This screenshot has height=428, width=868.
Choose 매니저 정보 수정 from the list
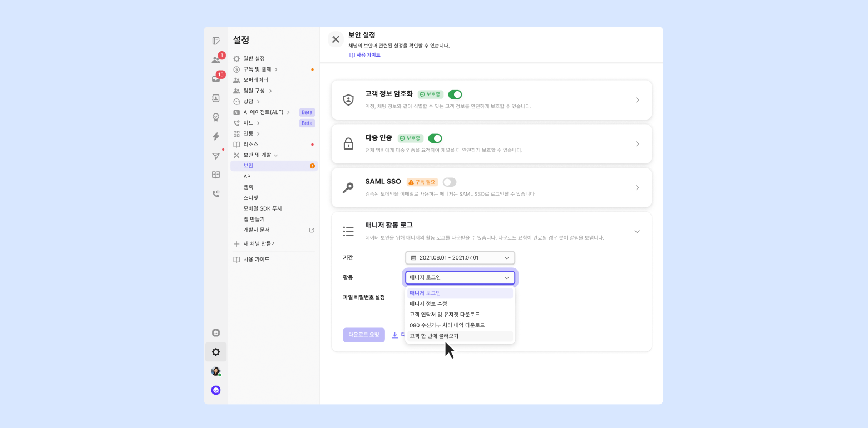(x=428, y=303)
